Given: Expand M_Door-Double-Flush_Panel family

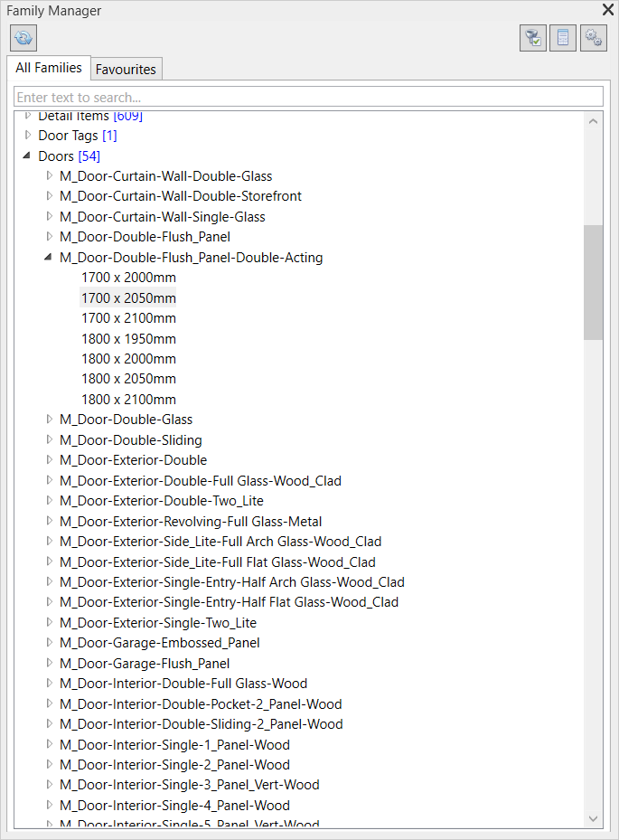Looking at the screenshot, I should click(x=50, y=236).
